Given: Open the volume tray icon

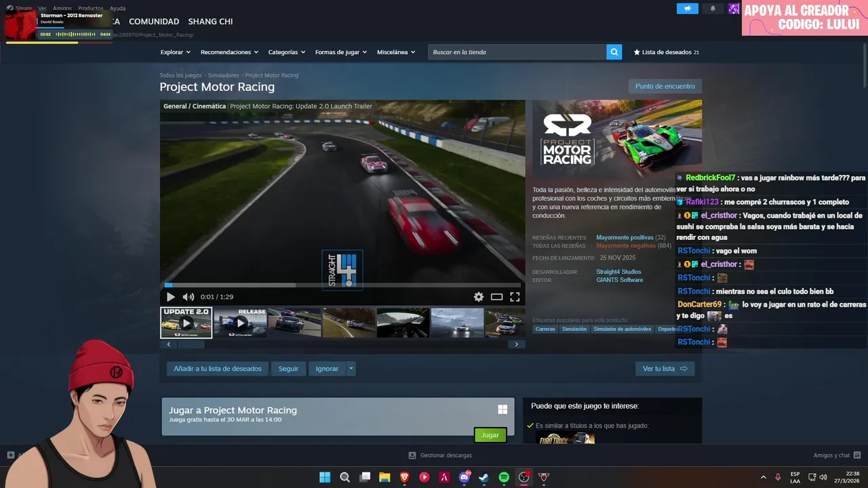Looking at the screenshot, I should point(823,477).
